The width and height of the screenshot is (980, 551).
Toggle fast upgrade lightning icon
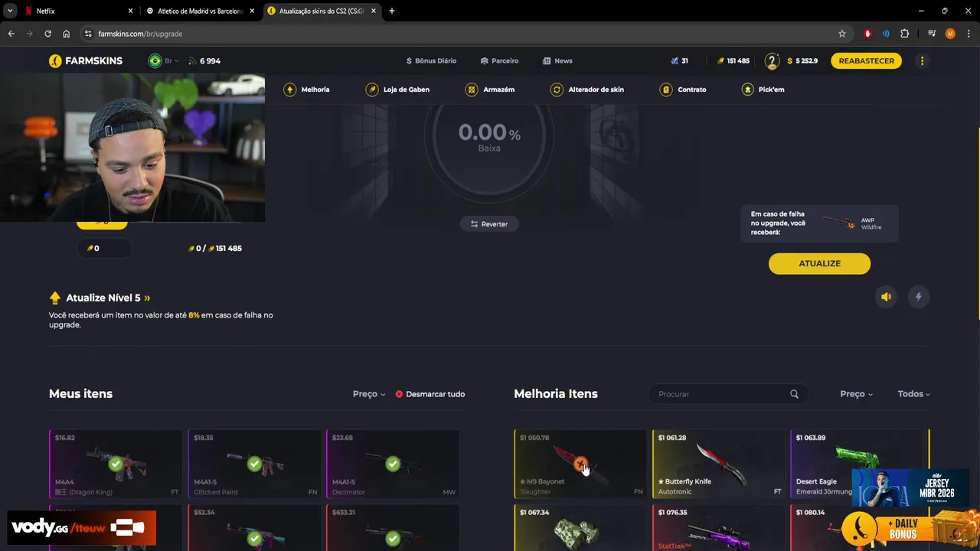point(919,297)
